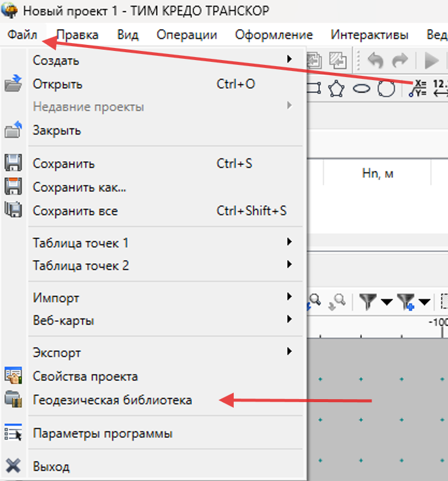
Task: Expand the Веб-карты submenu
Action: point(166,320)
